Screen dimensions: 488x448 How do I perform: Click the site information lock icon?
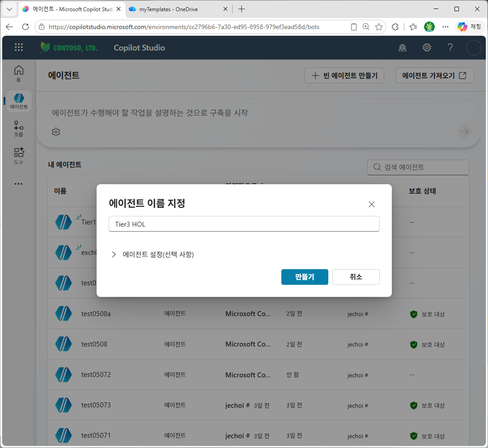pos(42,27)
